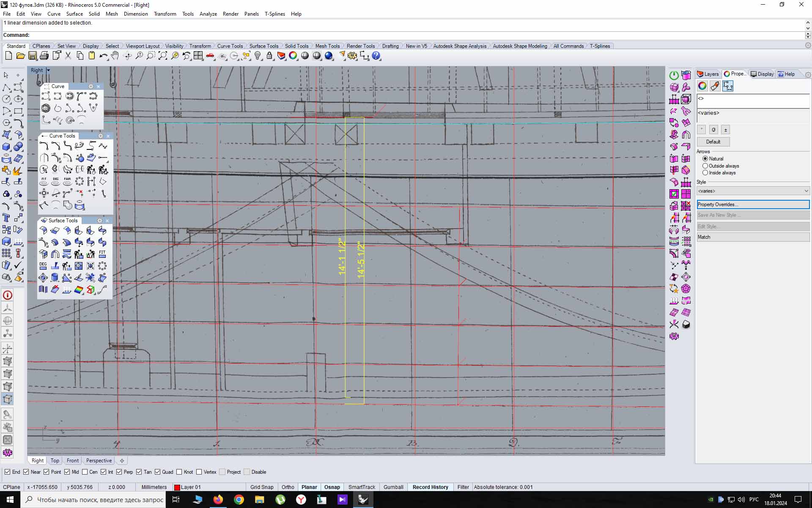
Task: Enable the Knot osnap checkbox
Action: coord(179,472)
